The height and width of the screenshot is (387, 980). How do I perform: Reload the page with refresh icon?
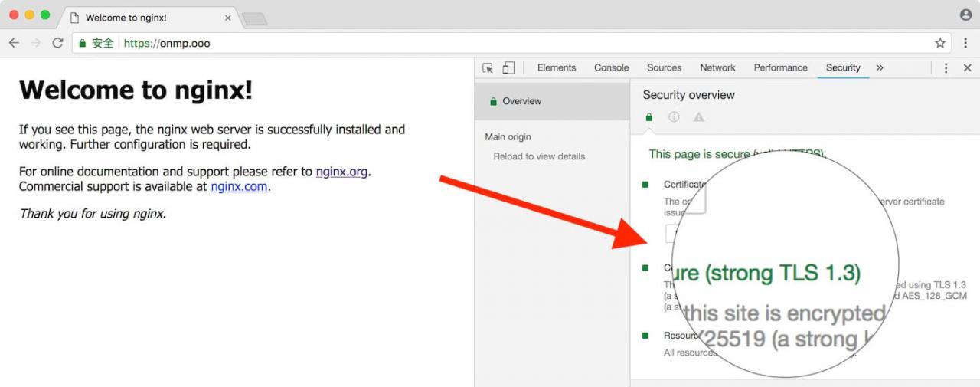57,43
